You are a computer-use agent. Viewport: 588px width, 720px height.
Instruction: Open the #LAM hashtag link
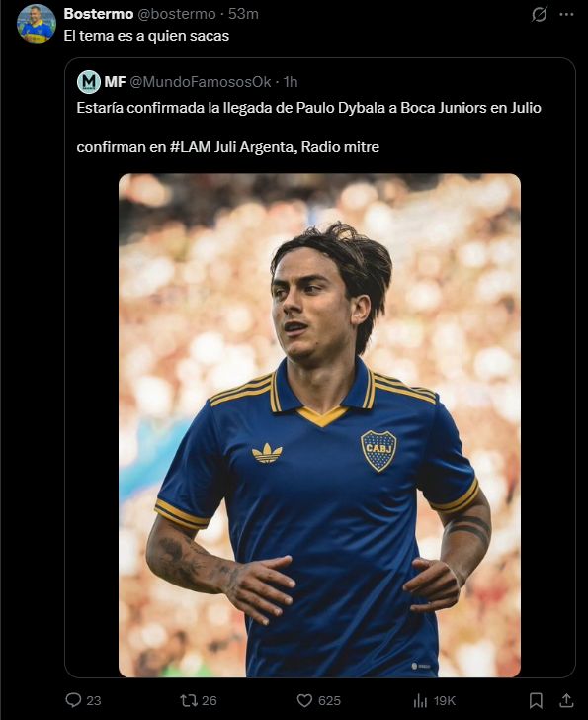click(190, 147)
